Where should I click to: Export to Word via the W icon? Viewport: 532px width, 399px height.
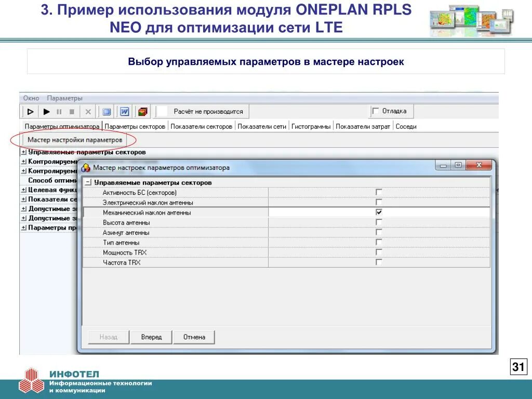(x=125, y=111)
